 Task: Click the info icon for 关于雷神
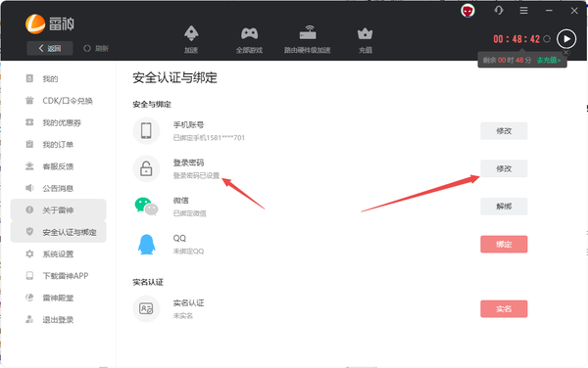pyautogui.click(x=29, y=209)
